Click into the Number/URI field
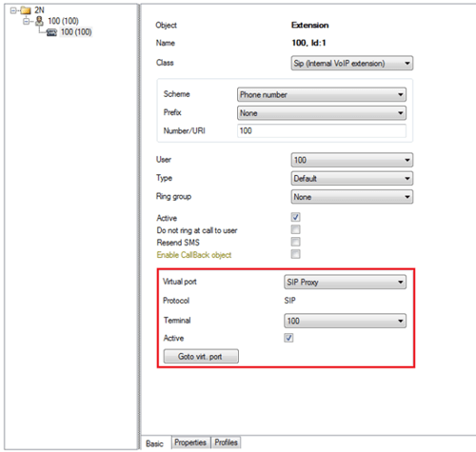The height and width of the screenshot is (452, 476). click(x=322, y=130)
